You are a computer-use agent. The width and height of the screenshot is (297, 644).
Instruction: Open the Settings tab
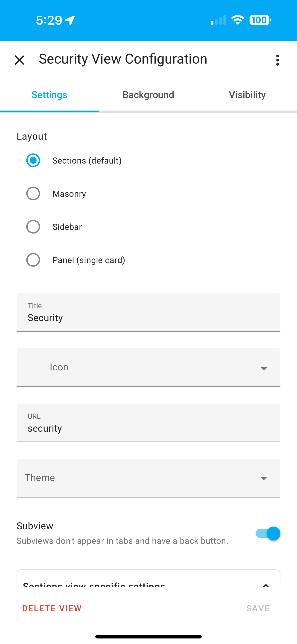point(49,95)
